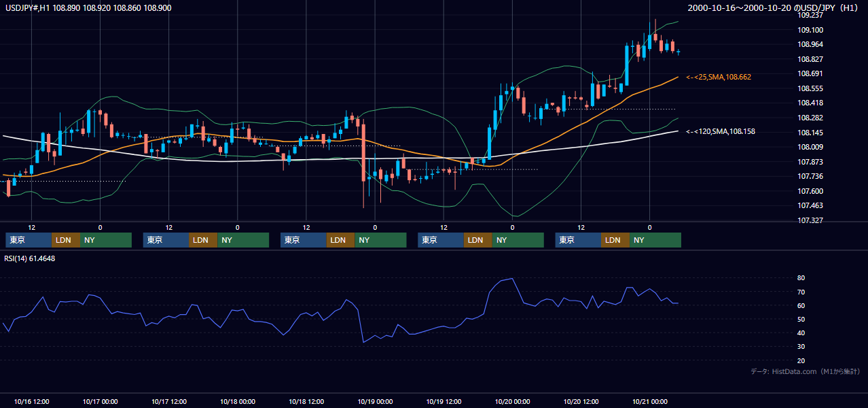The image size is (868, 408).
Task: Click RSI scale value 60
Action: tap(801, 305)
